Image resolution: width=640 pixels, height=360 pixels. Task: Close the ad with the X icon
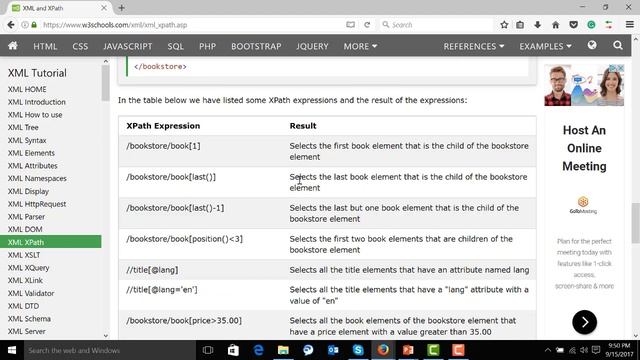tap(620, 68)
